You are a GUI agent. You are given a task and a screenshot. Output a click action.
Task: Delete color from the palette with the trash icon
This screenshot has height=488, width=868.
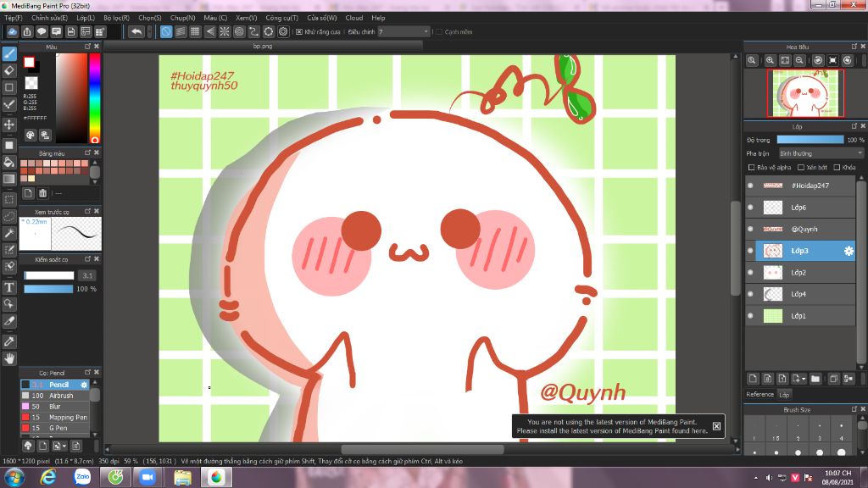[42, 193]
